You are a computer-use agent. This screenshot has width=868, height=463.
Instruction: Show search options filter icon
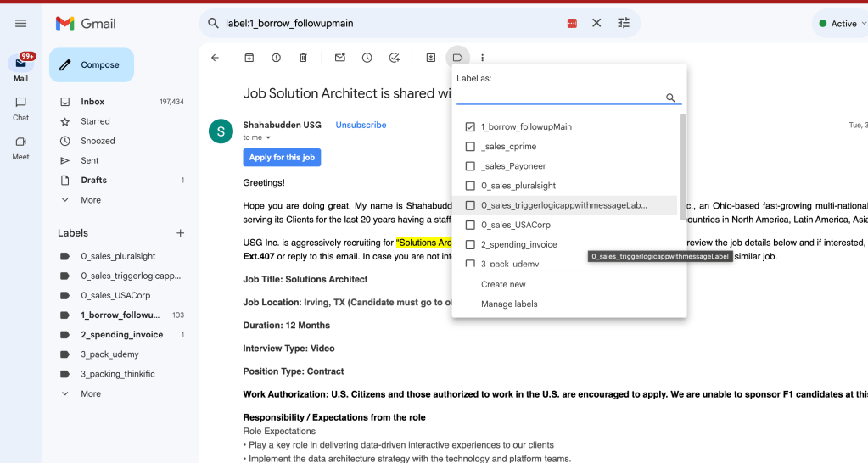pos(624,23)
